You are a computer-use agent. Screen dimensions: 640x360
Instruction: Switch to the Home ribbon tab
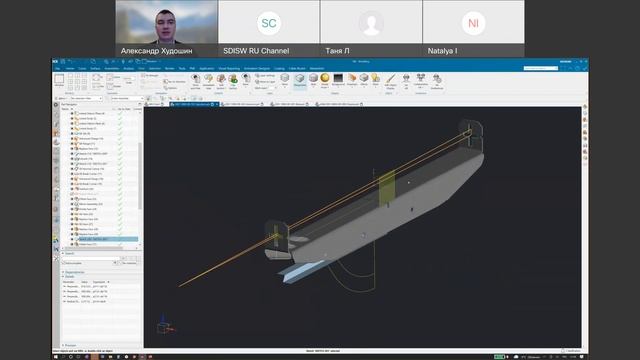coord(70,69)
